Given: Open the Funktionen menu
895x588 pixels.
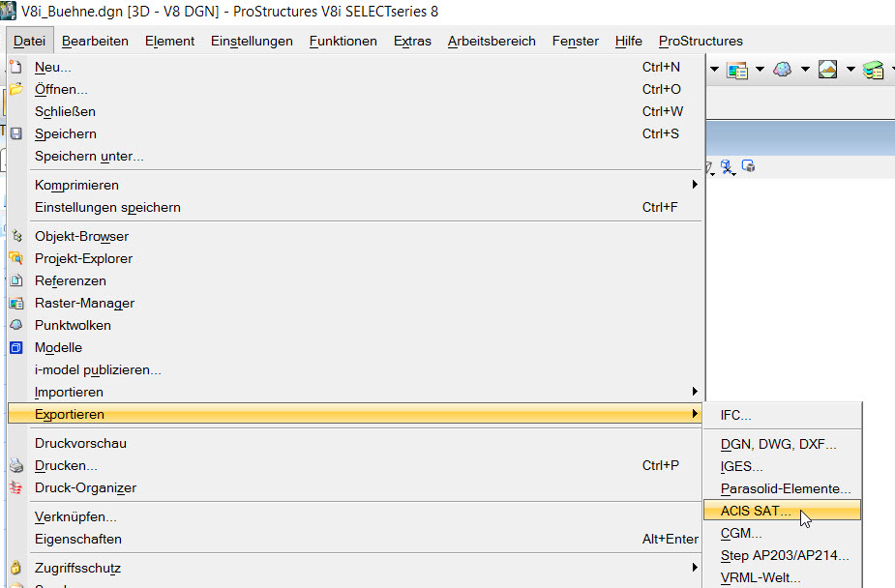Looking at the screenshot, I should click(x=343, y=41).
